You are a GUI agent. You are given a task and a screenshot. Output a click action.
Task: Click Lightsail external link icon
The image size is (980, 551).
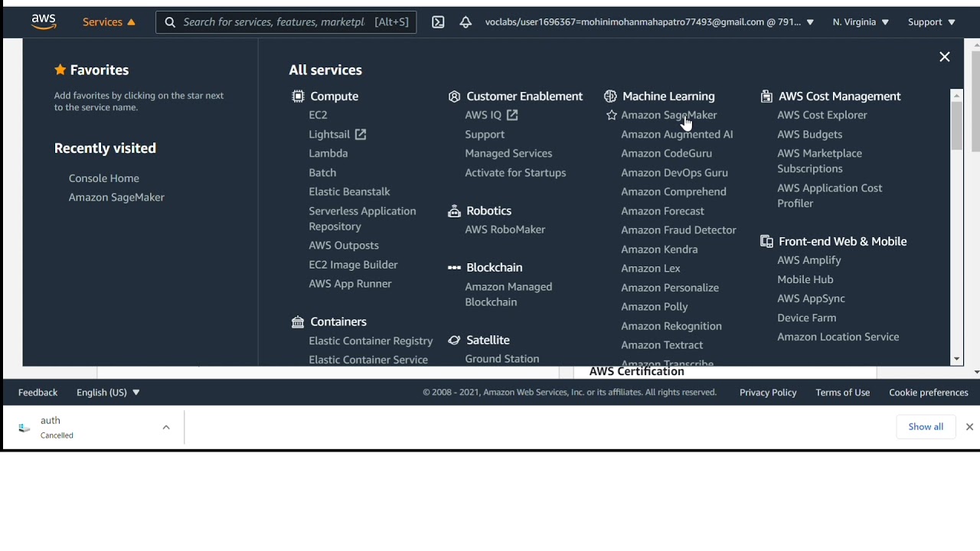(x=361, y=135)
